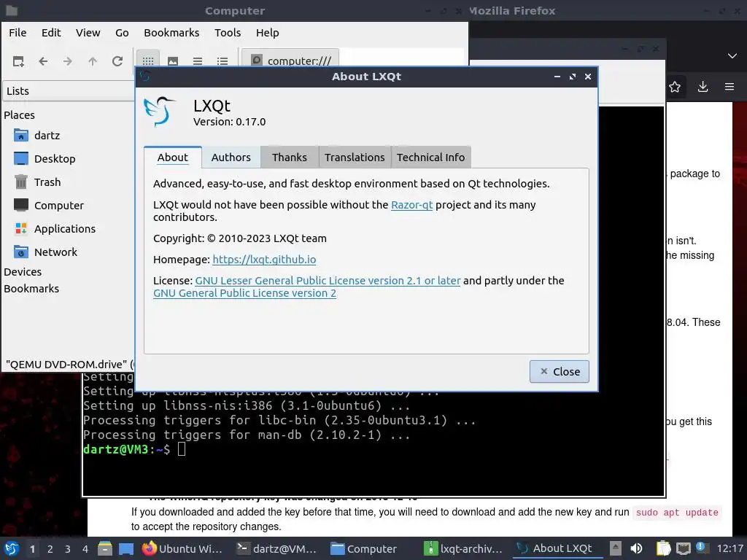Switch to workspace 3
The image size is (747, 560).
click(68, 549)
